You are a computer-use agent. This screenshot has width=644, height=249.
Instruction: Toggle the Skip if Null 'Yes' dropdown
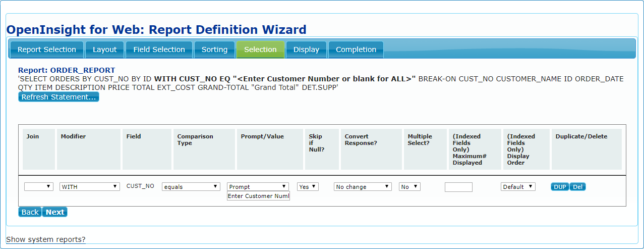tap(308, 186)
